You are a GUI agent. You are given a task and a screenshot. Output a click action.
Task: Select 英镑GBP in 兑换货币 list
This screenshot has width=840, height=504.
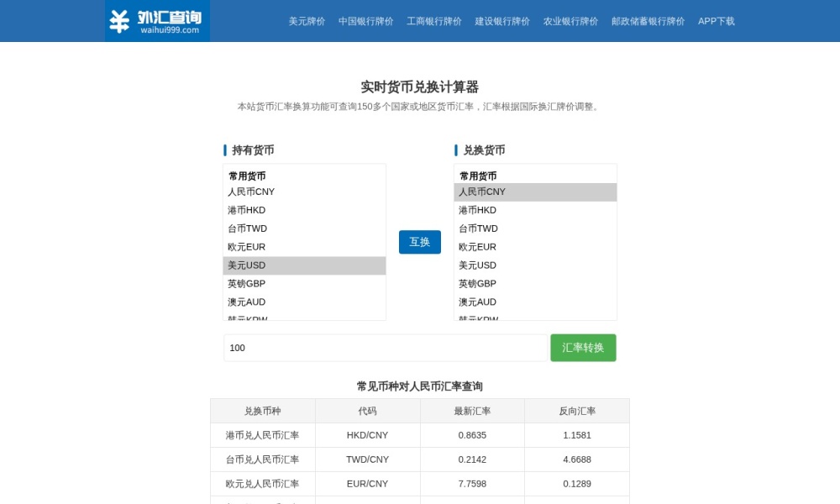[535, 284]
